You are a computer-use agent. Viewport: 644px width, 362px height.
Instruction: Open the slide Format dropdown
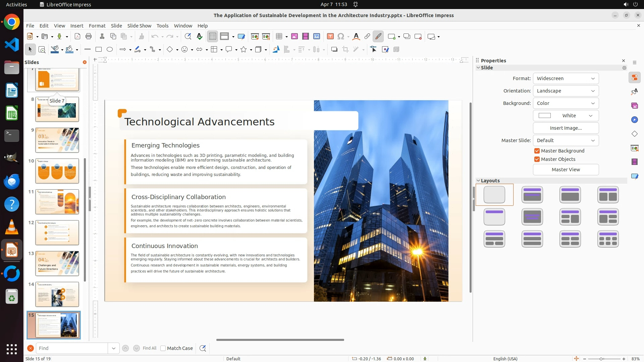point(566,78)
